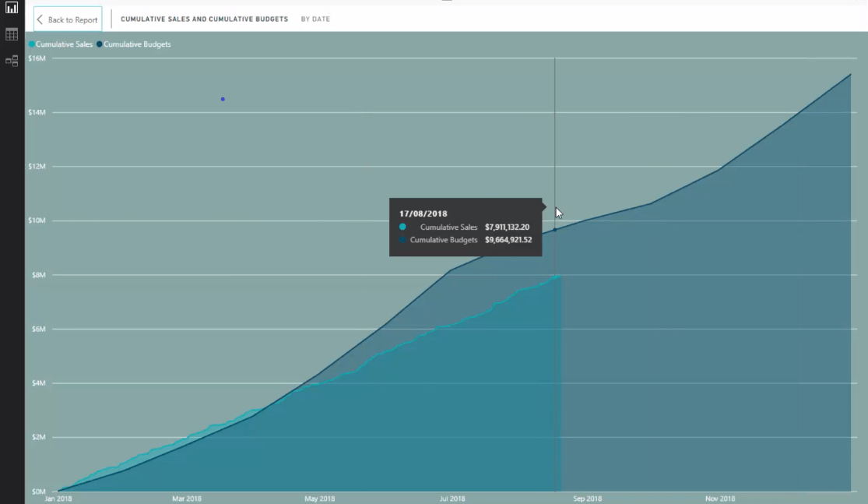Click the May 2018 x-axis label
Image resolution: width=868 pixels, height=504 pixels.
tap(319, 499)
